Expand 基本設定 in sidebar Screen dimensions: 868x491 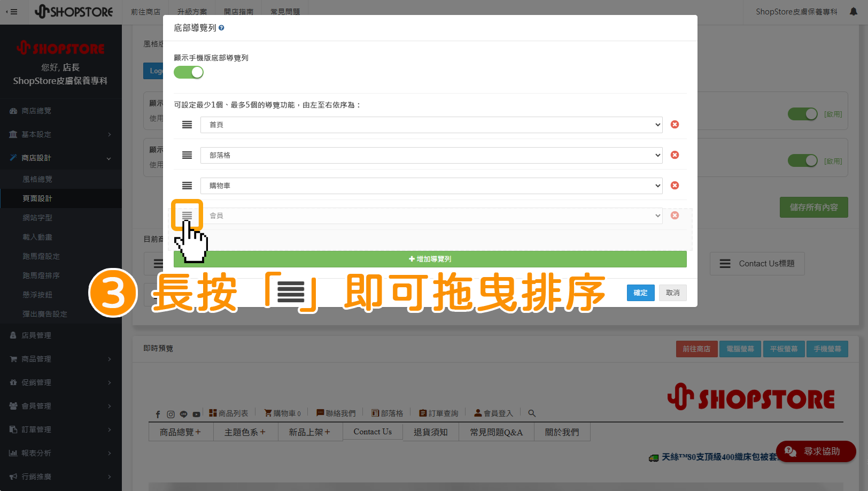[61, 134]
